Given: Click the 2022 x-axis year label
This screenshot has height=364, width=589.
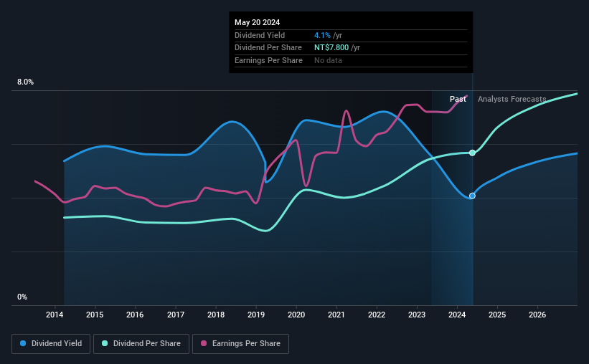Looking at the screenshot, I should pos(377,315).
